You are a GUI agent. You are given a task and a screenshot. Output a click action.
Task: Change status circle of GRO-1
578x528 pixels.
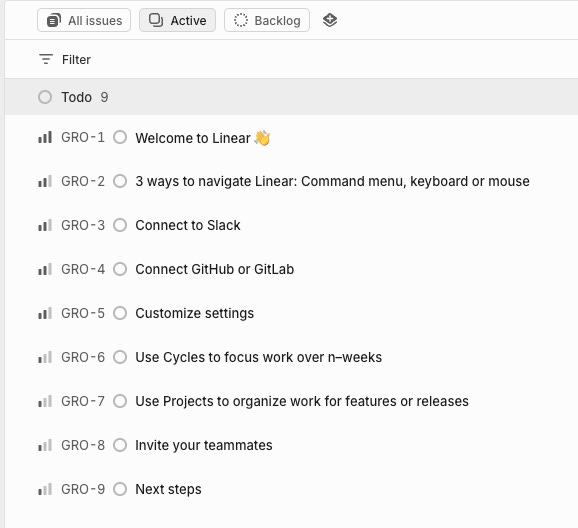click(120, 137)
